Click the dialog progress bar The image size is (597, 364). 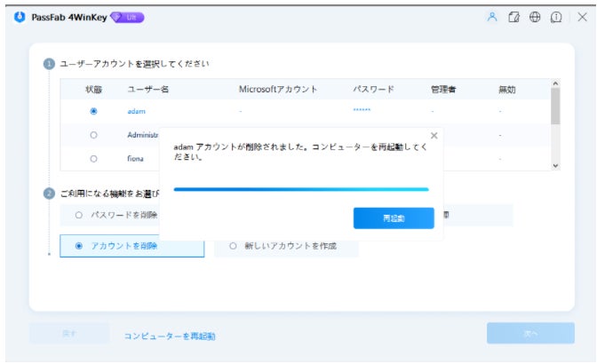pos(301,189)
